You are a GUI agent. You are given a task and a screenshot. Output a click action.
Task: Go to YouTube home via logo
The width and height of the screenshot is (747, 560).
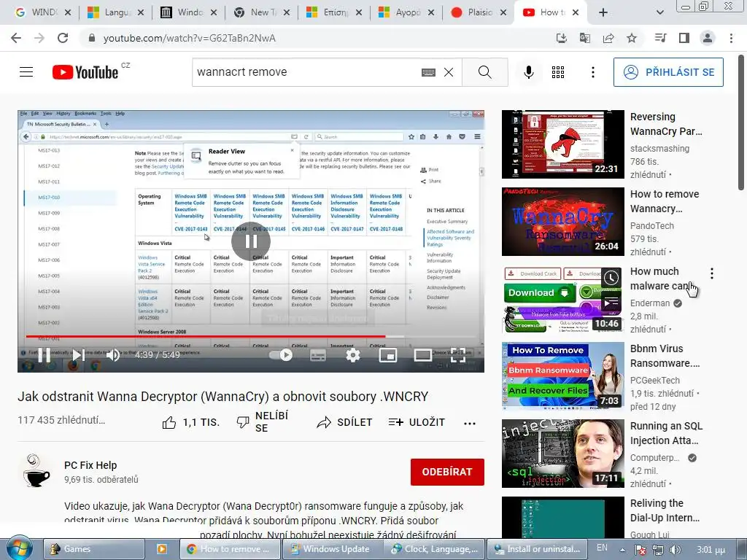coord(85,72)
